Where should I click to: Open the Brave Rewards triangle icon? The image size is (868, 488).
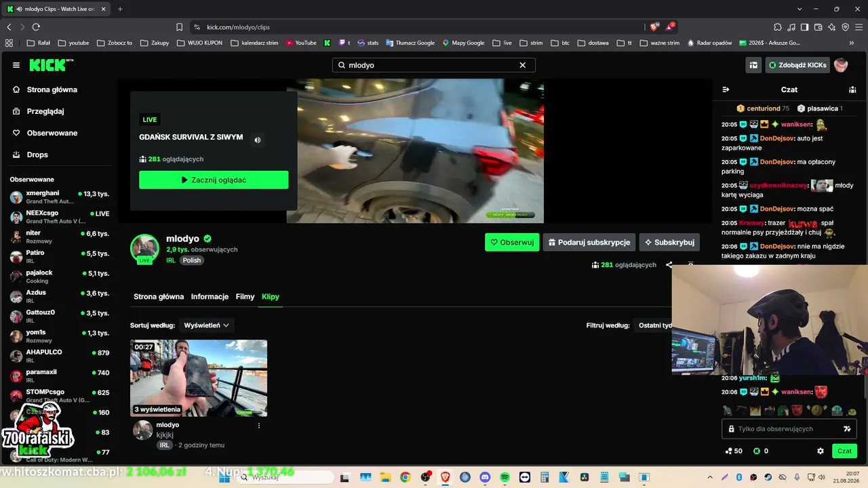click(x=670, y=27)
